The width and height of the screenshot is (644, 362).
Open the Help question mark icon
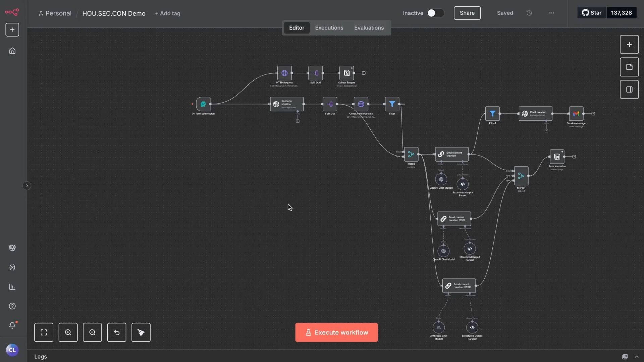pos(12,306)
